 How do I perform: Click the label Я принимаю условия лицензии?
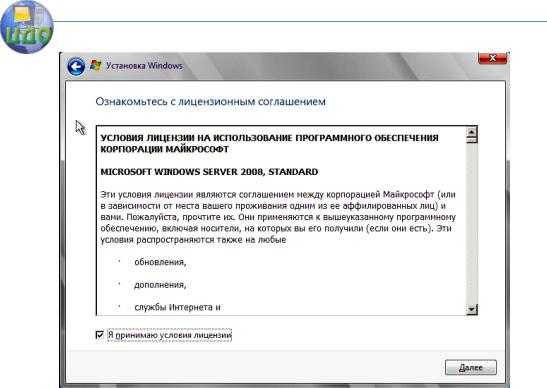pos(170,335)
